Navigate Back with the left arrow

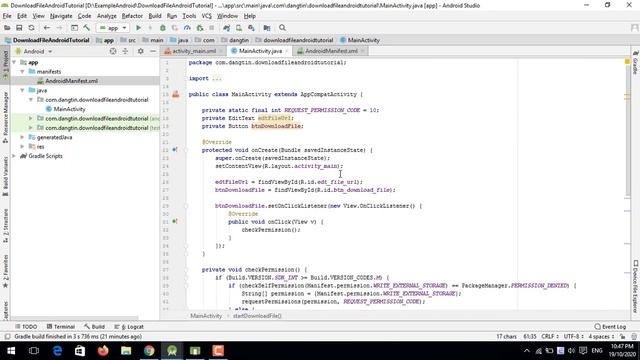[x=47, y=28]
